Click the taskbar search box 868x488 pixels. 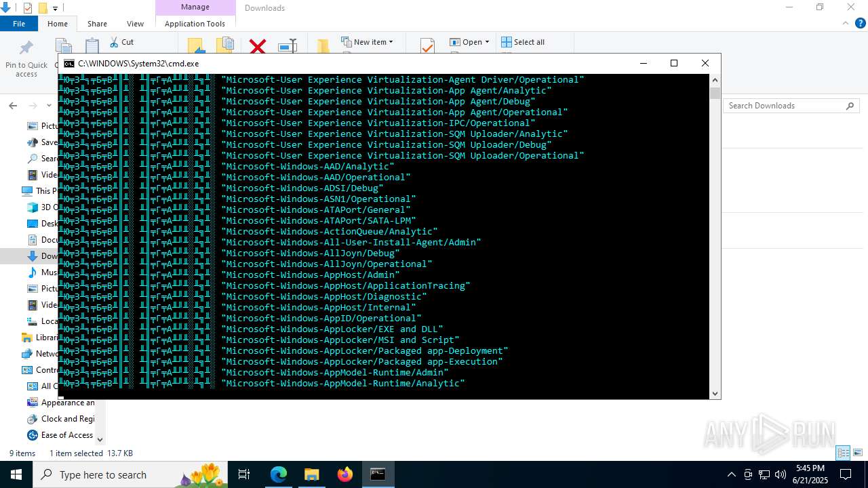pos(130,474)
